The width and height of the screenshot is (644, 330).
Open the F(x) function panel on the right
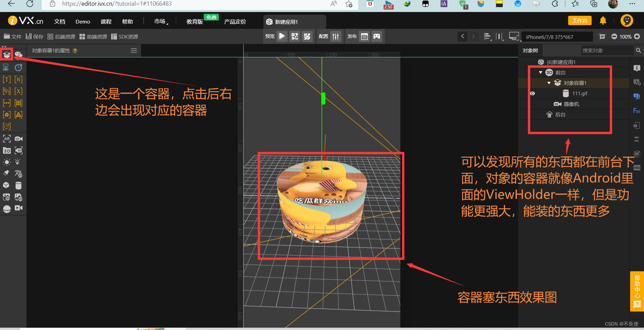[637, 111]
